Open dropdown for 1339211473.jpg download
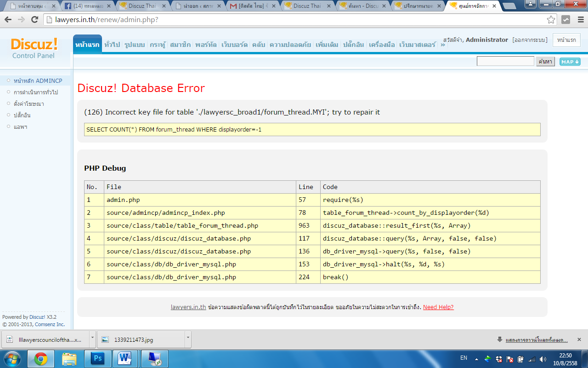 point(187,339)
